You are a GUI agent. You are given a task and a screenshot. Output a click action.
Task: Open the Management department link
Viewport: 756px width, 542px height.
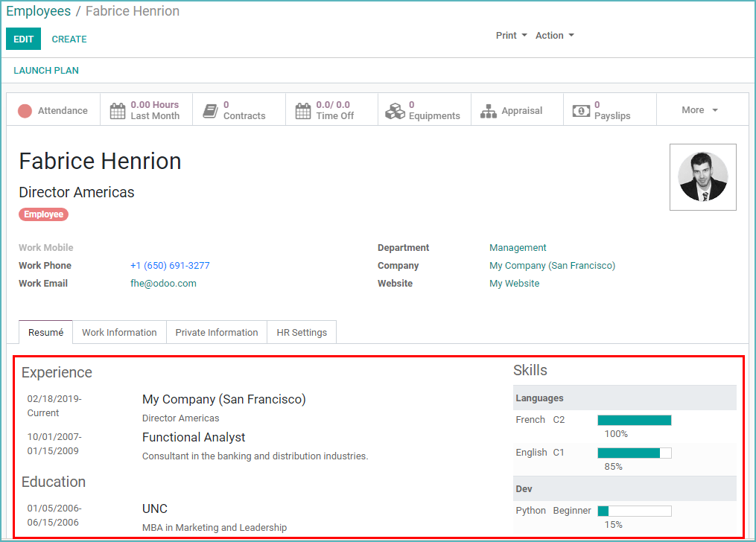(x=518, y=247)
